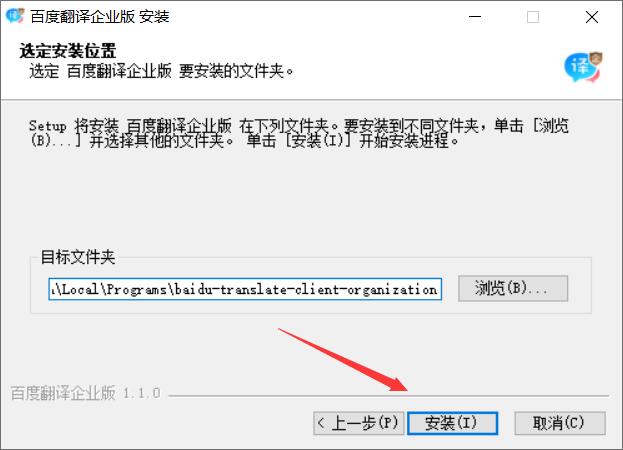Minimize the installer window
Image resolution: width=623 pixels, height=450 pixels.
(475, 17)
